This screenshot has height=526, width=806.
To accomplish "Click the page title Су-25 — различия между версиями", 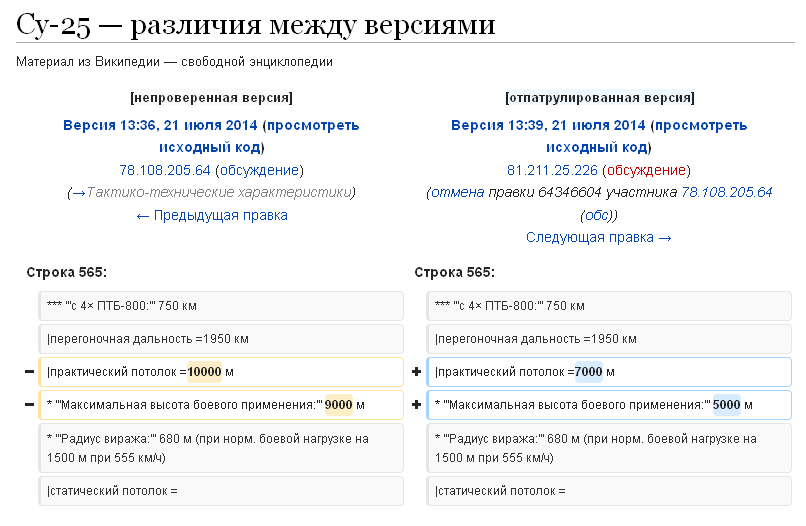I will click(x=255, y=24).
